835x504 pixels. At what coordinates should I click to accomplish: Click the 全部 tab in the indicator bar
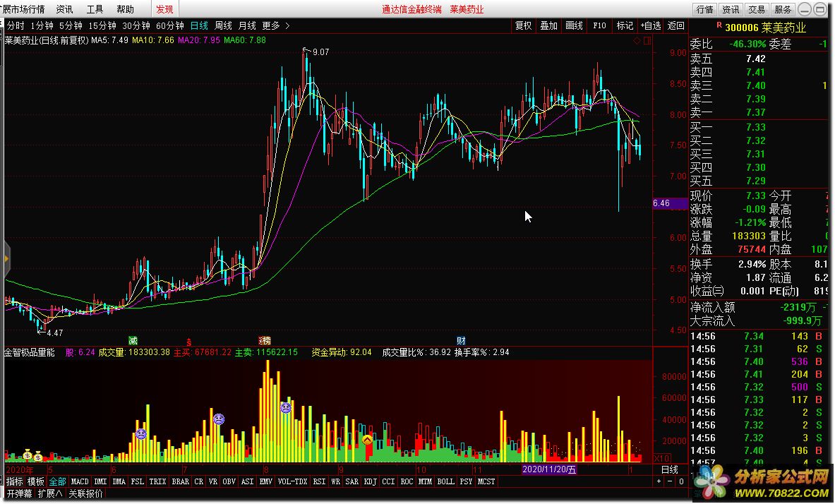(x=57, y=481)
